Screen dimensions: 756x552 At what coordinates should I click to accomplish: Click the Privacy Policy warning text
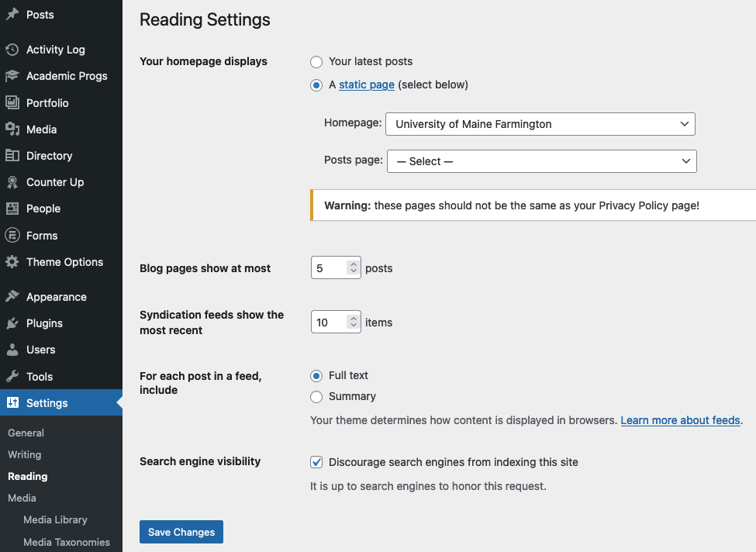[512, 205]
